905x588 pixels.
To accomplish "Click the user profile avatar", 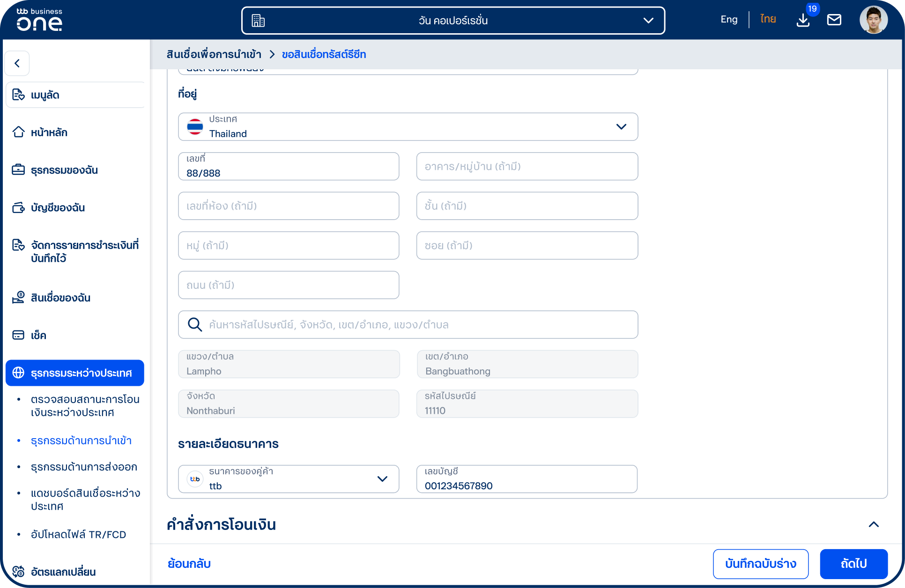I will [874, 20].
